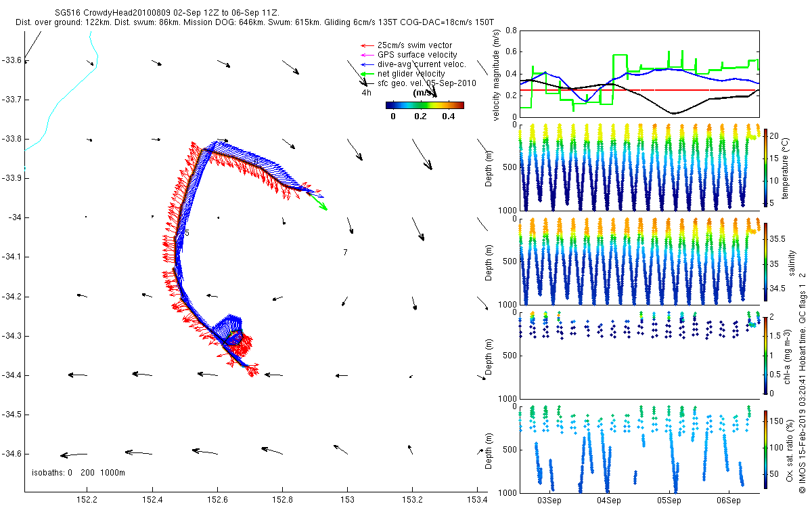The image size is (812, 508).
Task: Click longitude tick label '152.2'
Action: [87, 500]
